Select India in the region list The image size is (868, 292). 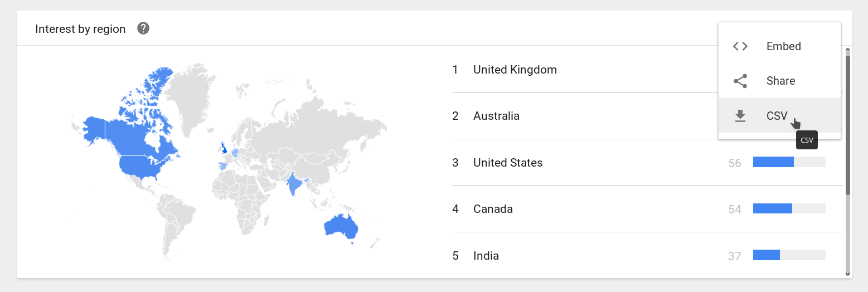click(648, 255)
